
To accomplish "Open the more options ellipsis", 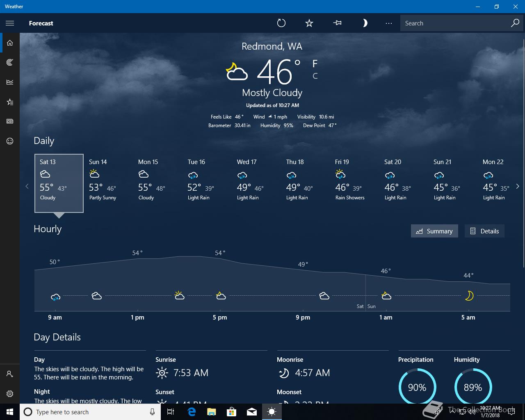I will point(389,23).
